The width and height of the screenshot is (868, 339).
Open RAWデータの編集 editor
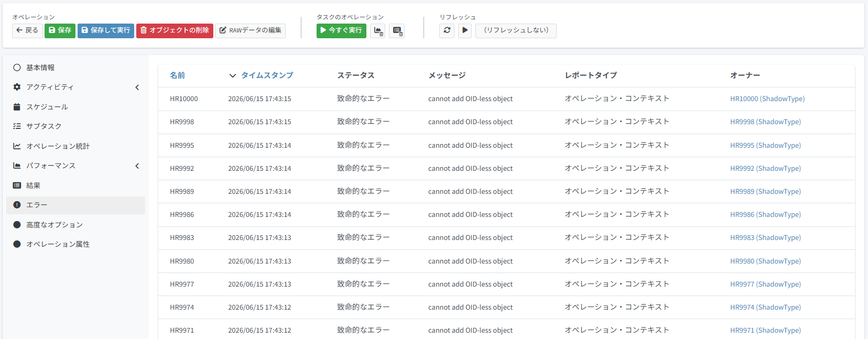click(250, 30)
